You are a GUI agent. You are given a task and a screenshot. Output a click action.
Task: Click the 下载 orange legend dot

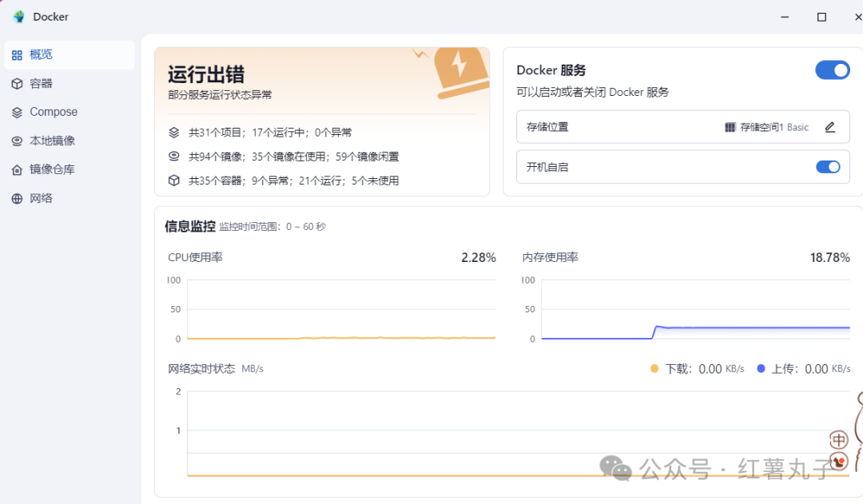click(x=654, y=369)
